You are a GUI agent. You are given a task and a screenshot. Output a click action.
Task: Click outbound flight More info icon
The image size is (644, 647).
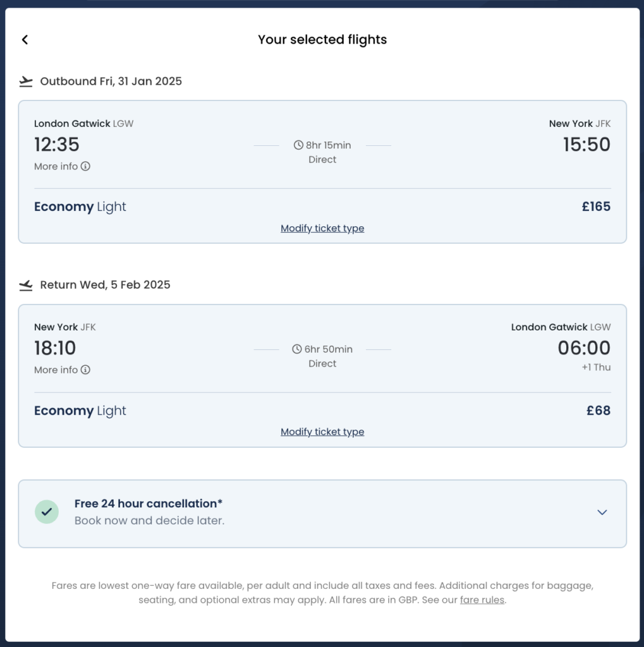click(86, 167)
